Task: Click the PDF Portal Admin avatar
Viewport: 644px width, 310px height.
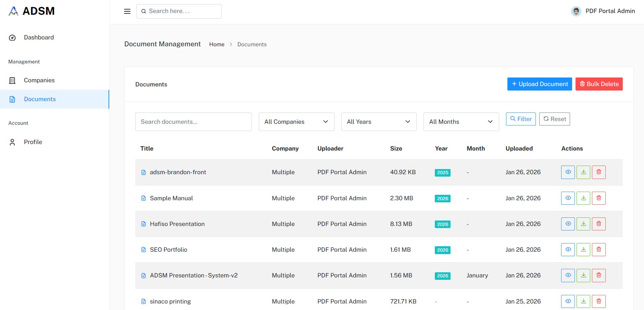Action: tap(576, 11)
